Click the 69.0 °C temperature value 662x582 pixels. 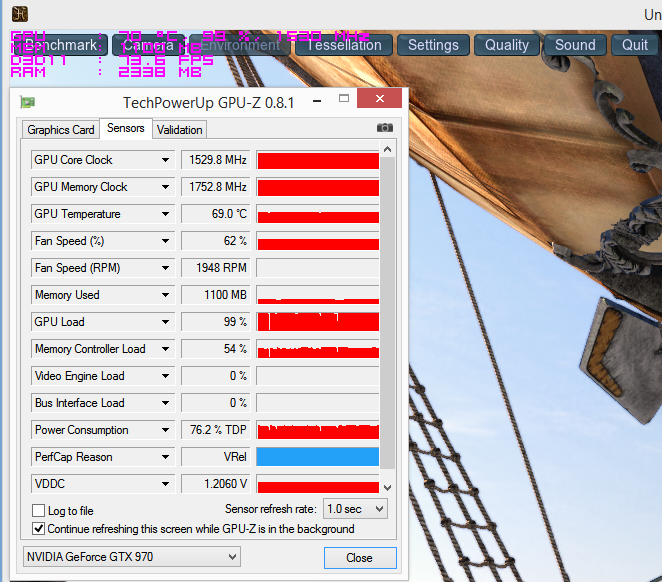pos(216,214)
